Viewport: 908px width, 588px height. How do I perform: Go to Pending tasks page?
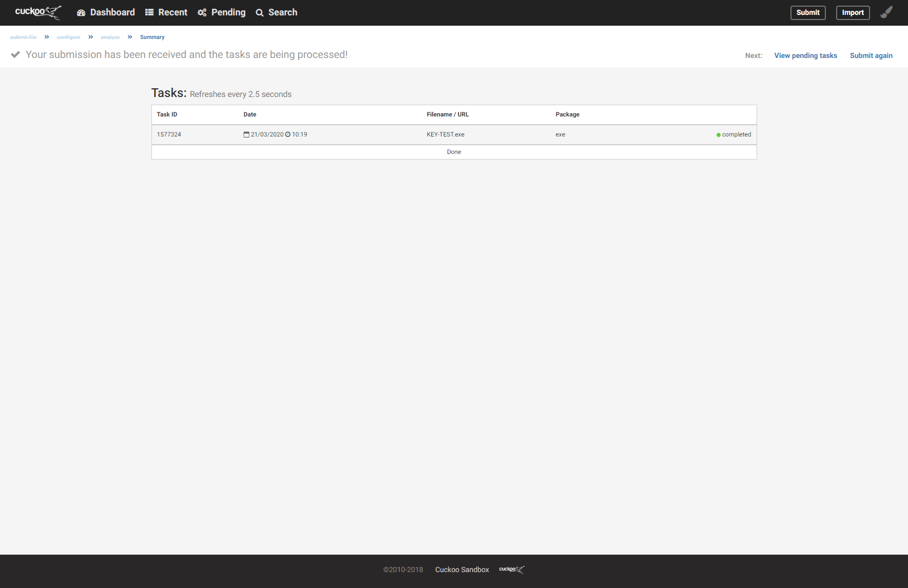(x=221, y=12)
